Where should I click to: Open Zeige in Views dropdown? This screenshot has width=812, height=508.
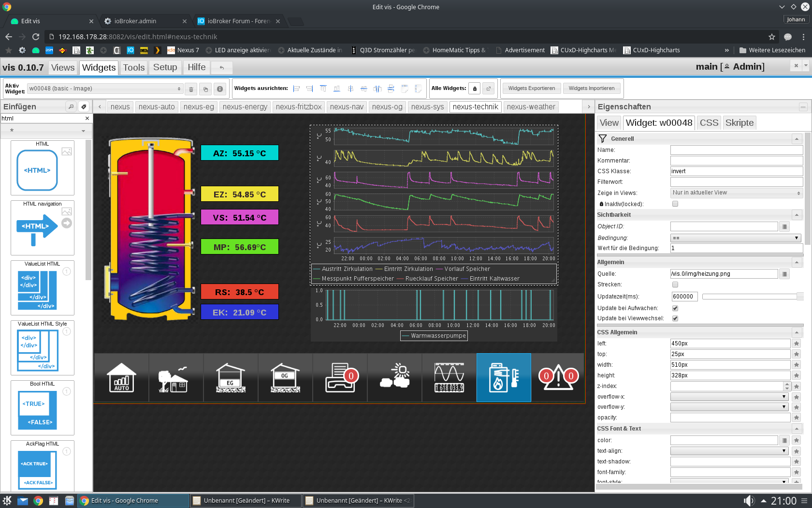[x=737, y=193]
